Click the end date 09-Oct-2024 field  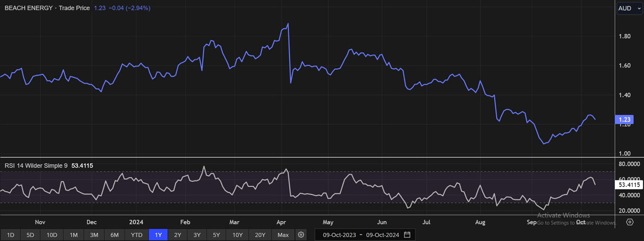coord(383,235)
